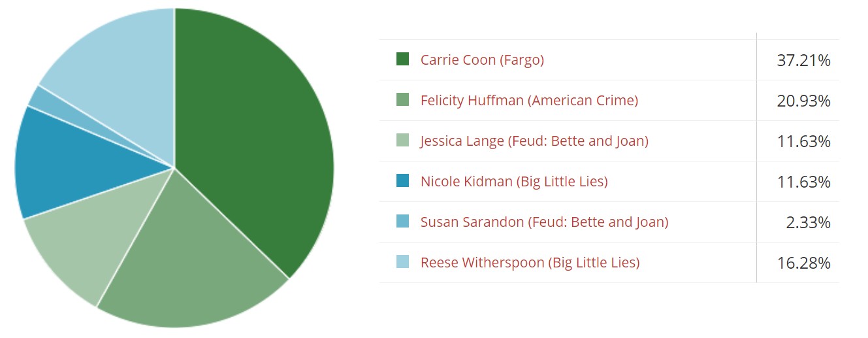Click the Felicity Huffman legend color square
The image size is (868, 338).
[x=402, y=100]
